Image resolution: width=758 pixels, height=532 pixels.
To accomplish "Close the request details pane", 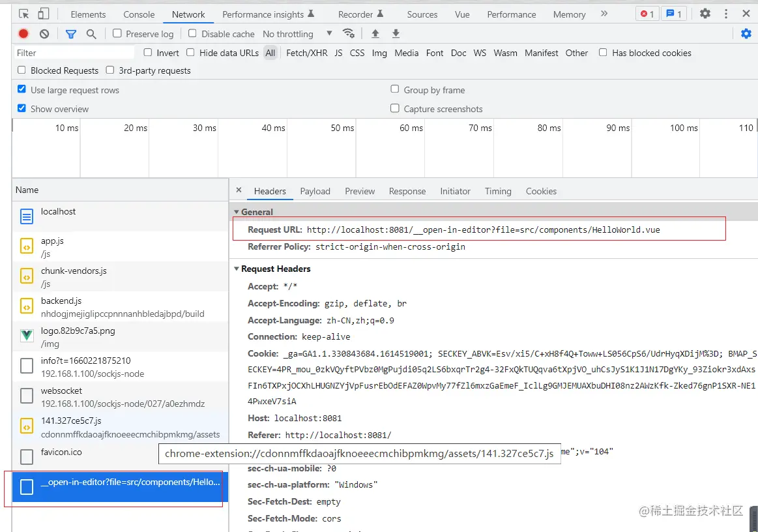I will 239,190.
